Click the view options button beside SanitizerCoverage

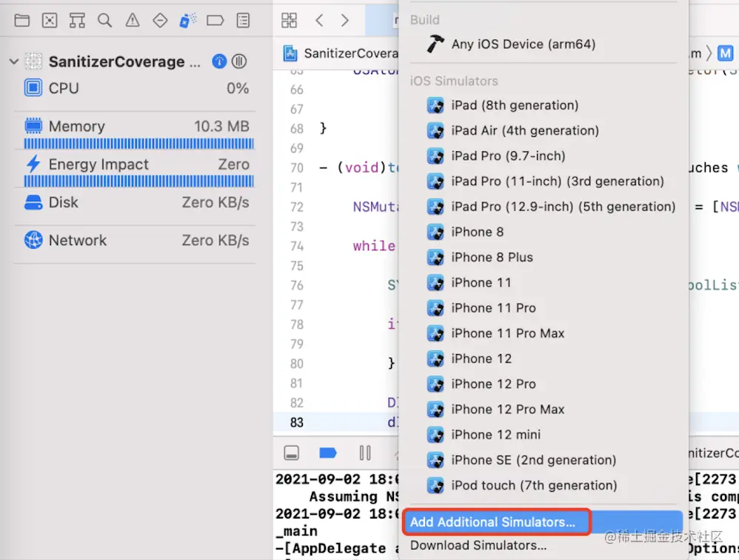pyautogui.click(x=239, y=61)
